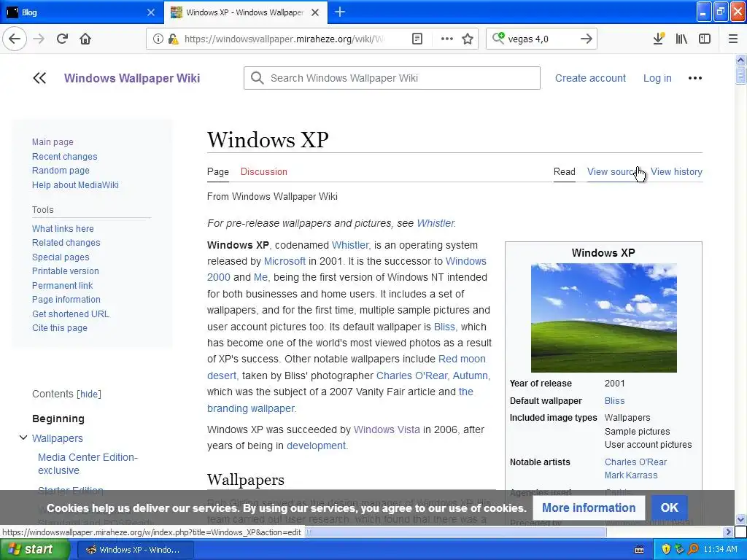Click Cite this page link
This screenshot has height=560, width=747.
(x=60, y=327)
